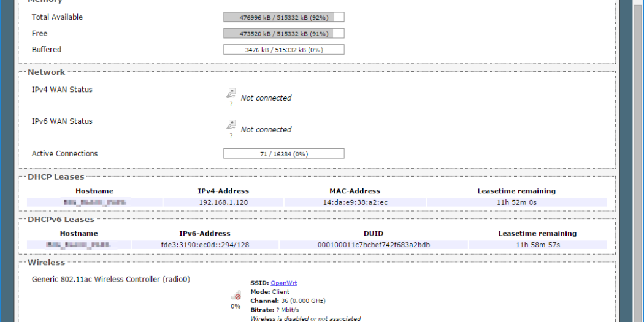The image size is (644, 322).
Task: Select the DHCP lease IPv4 address 192.168.1.120
Action: coord(223,202)
